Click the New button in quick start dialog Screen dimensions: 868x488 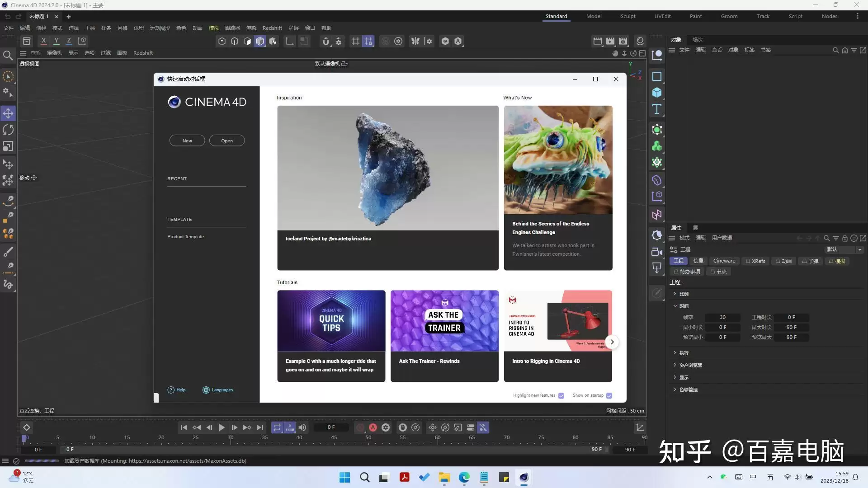click(187, 141)
